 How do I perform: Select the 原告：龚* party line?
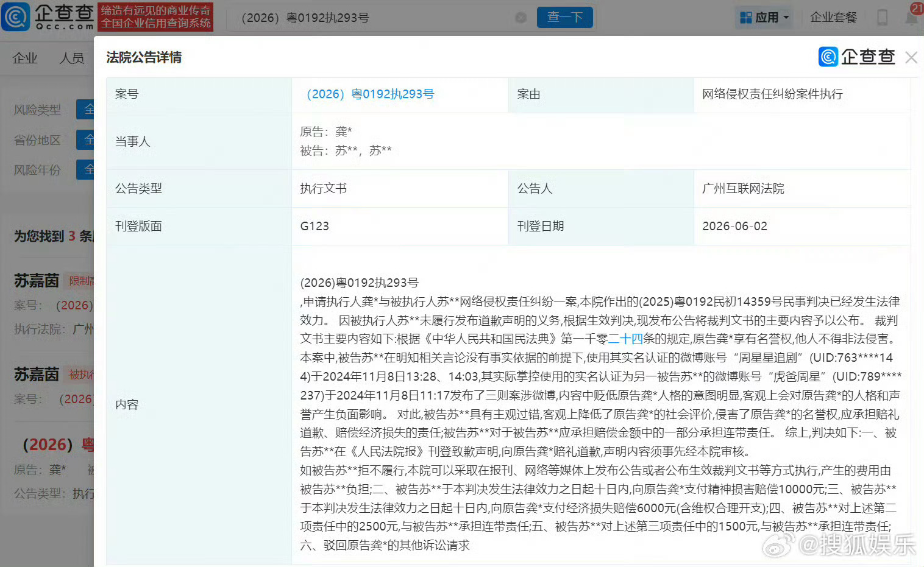click(x=326, y=132)
